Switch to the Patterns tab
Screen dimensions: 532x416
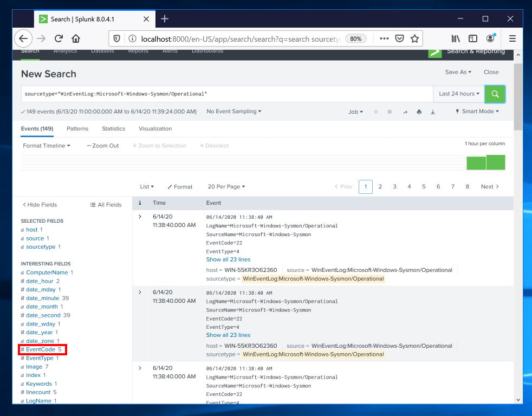(x=77, y=129)
